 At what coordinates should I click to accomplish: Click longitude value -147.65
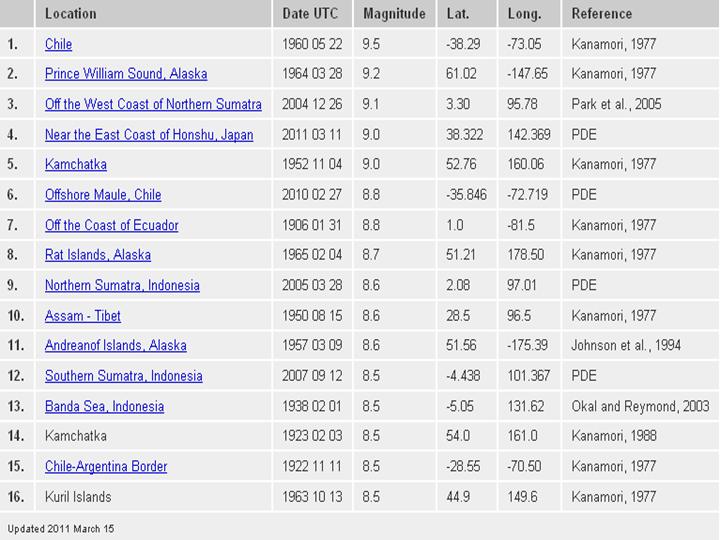[528, 73]
